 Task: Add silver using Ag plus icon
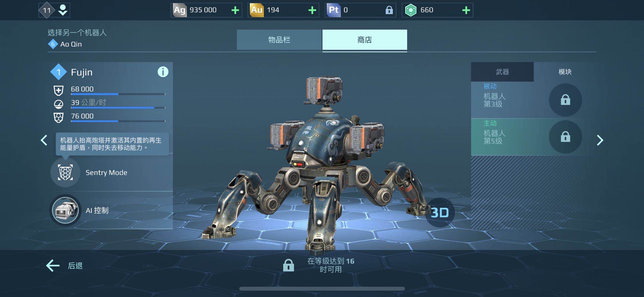[235, 10]
